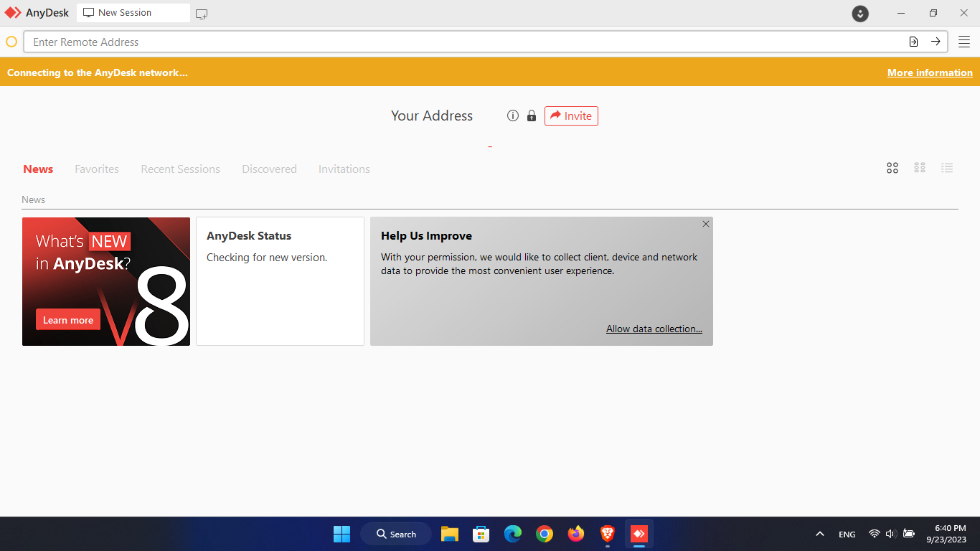The image size is (980, 551).
Task: Click the Checking for new version text
Action: (267, 258)
